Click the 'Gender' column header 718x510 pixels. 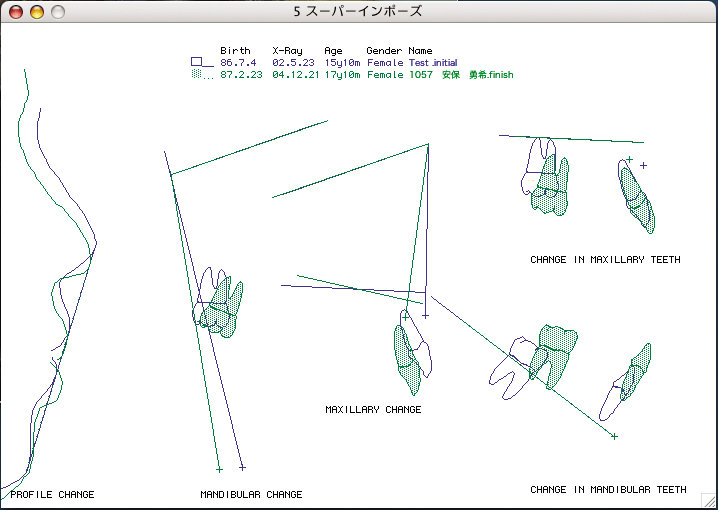[x=384, y=50]
